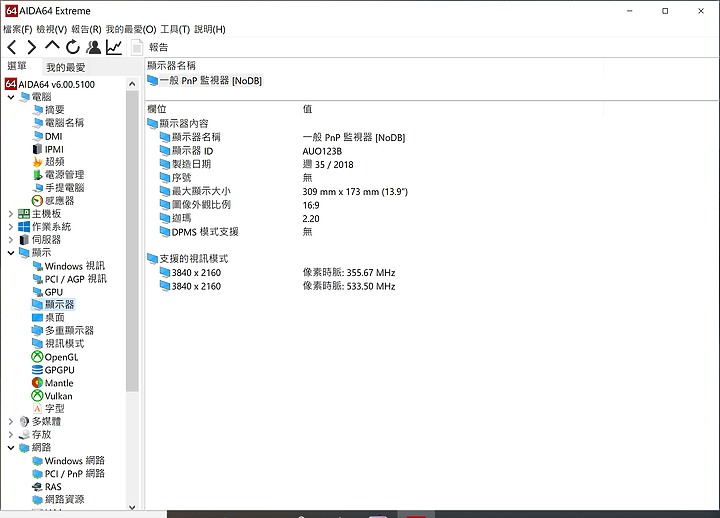720x518 pixels.
Task: Click the 報告 report toolbar button
Action: [151, 47]
